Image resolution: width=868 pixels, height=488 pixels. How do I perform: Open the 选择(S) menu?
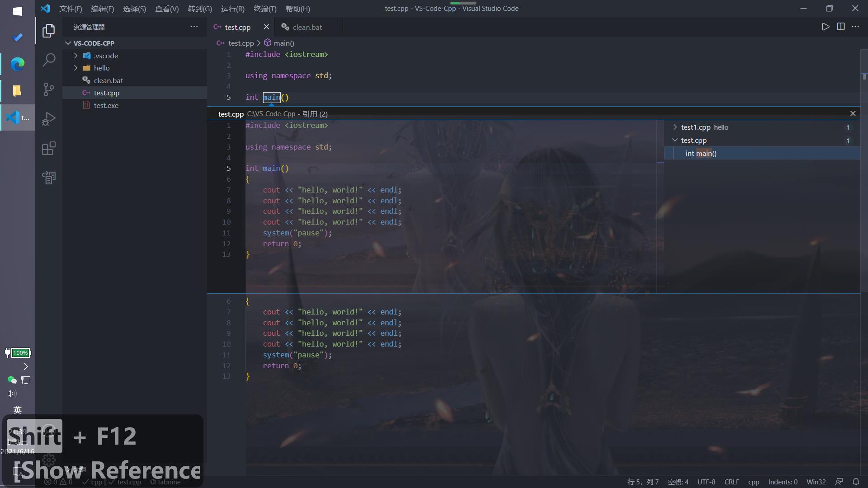pyautogui.click(x=134, y=9)
